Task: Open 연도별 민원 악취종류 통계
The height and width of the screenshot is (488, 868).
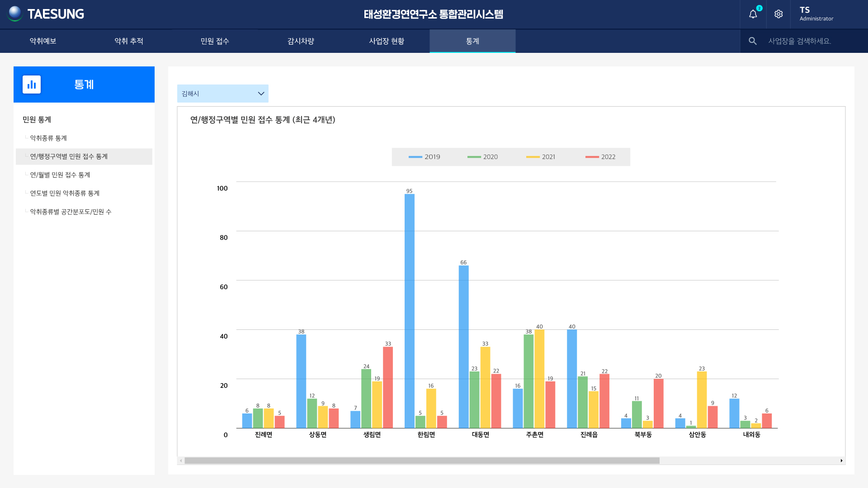Action: point(65,193)
